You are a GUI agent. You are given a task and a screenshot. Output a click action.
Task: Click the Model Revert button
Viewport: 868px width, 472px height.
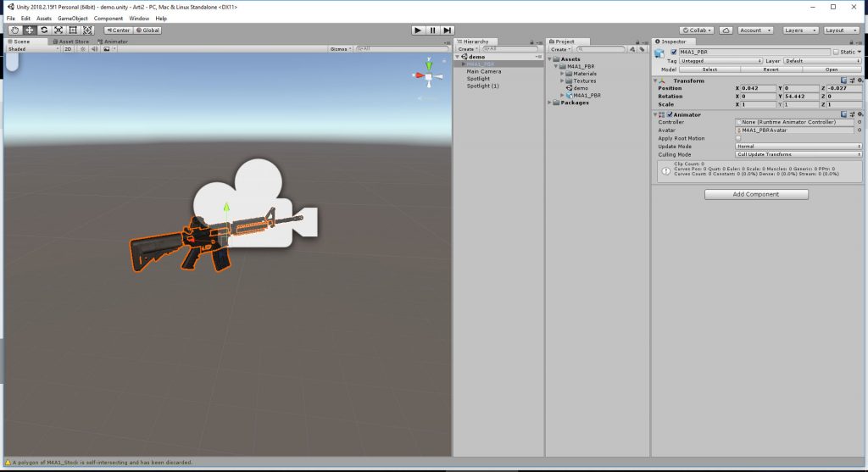click(771, 69)
